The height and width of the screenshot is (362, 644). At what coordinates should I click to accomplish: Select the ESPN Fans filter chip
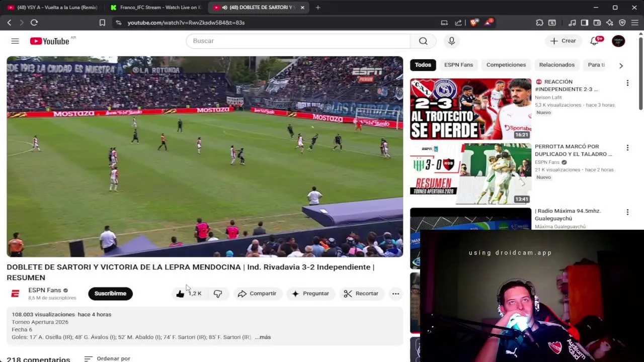tap(458, 65)
